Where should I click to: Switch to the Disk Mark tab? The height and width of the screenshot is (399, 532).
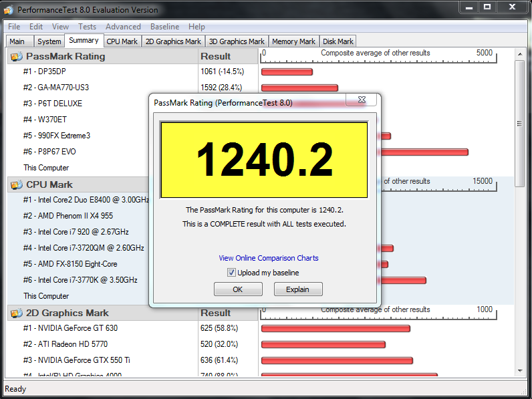point(338,41)
